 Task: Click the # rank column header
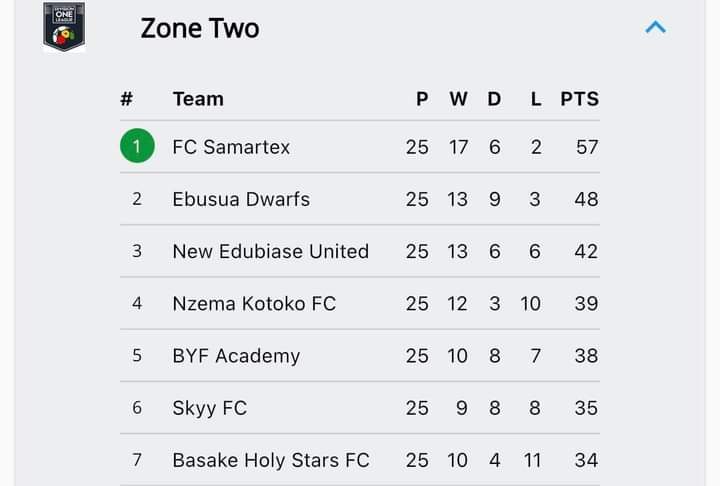(x=127, y=99)
